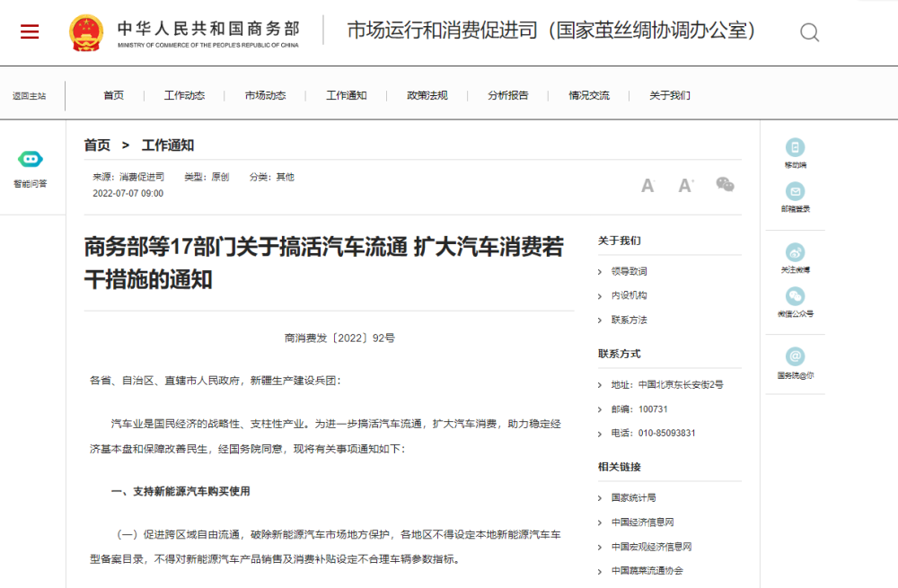
Task: Open the 政策法规 navigation item
Action: click(427, 96)
